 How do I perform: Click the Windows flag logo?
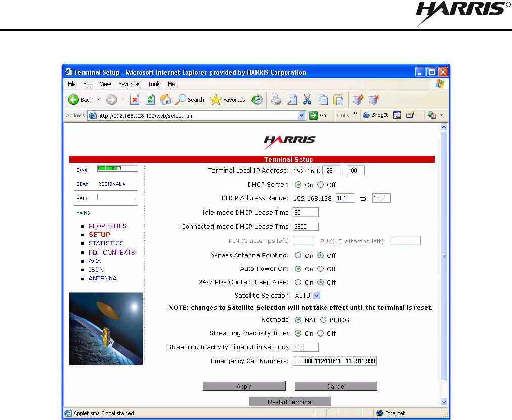[x=440, y=84]
